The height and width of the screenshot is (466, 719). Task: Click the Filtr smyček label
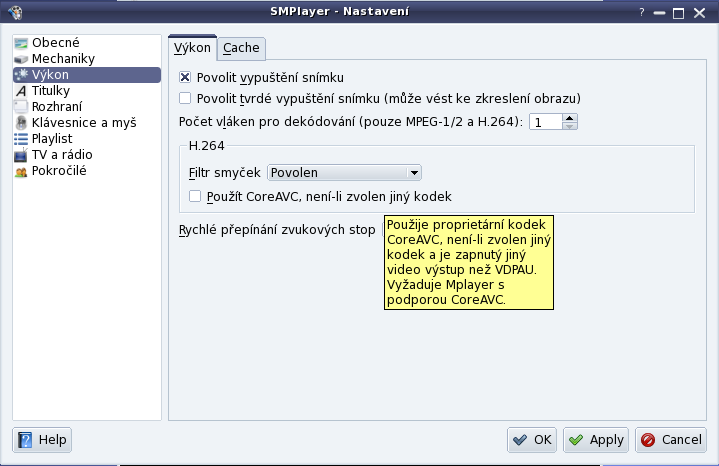point(224,173)
